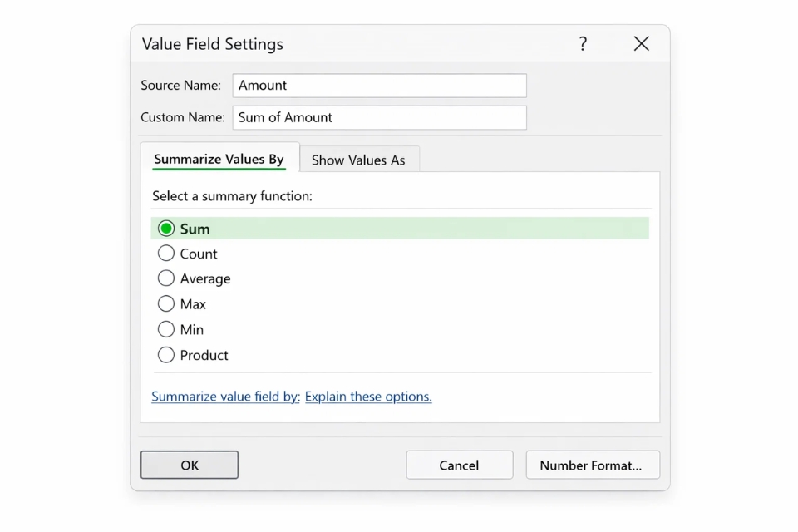Select the Average summary function
The height and width of the screenshot is (532, 798).
(166, 278)
